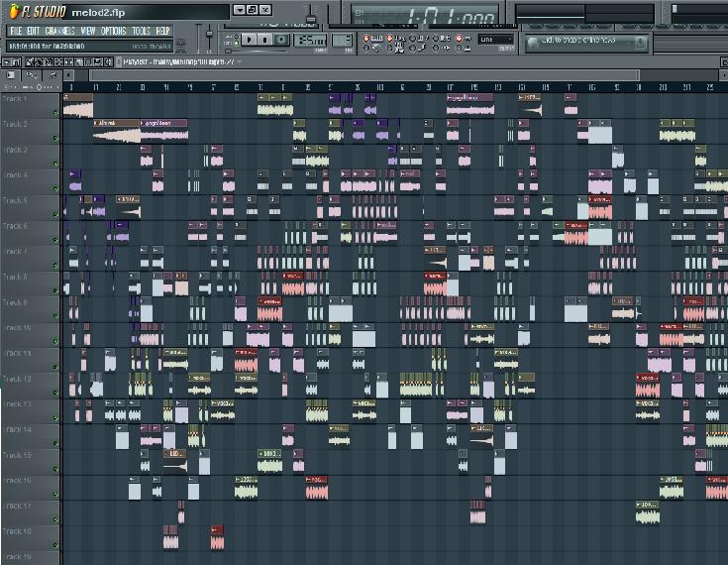Click the Record button in transport
The image size is (728, 565).
(282, 40)
